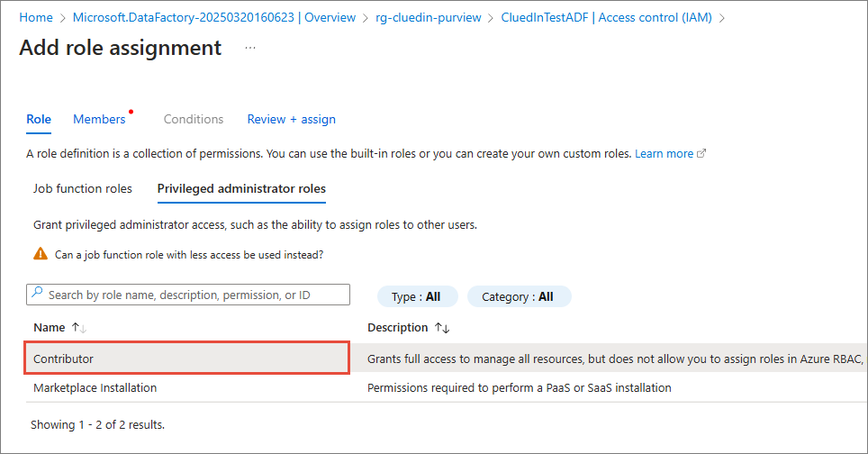Open the Type : All filter
Viewport: 868px width, 454px height.
(418, 296)
